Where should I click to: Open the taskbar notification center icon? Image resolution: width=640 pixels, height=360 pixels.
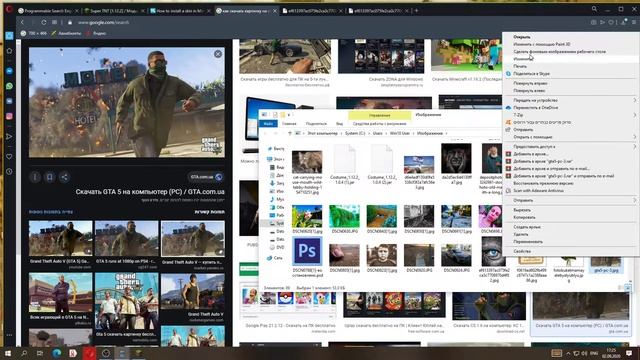pos(629,353)
